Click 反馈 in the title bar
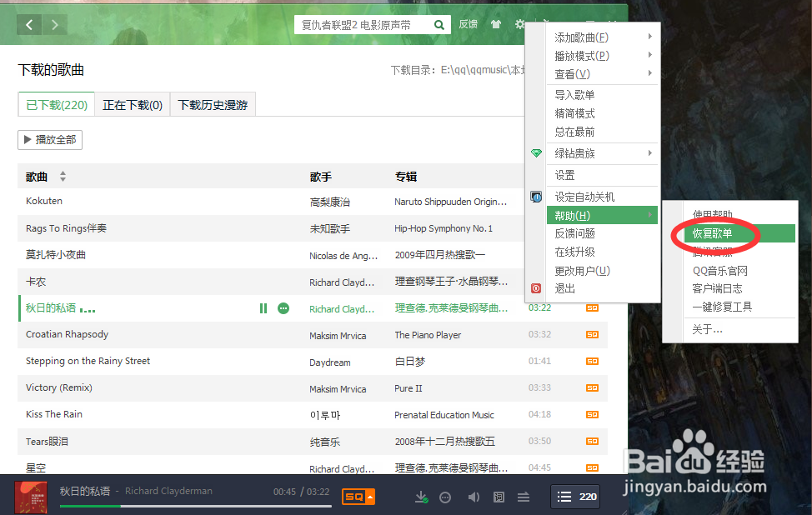 click(x=469, y=24)
